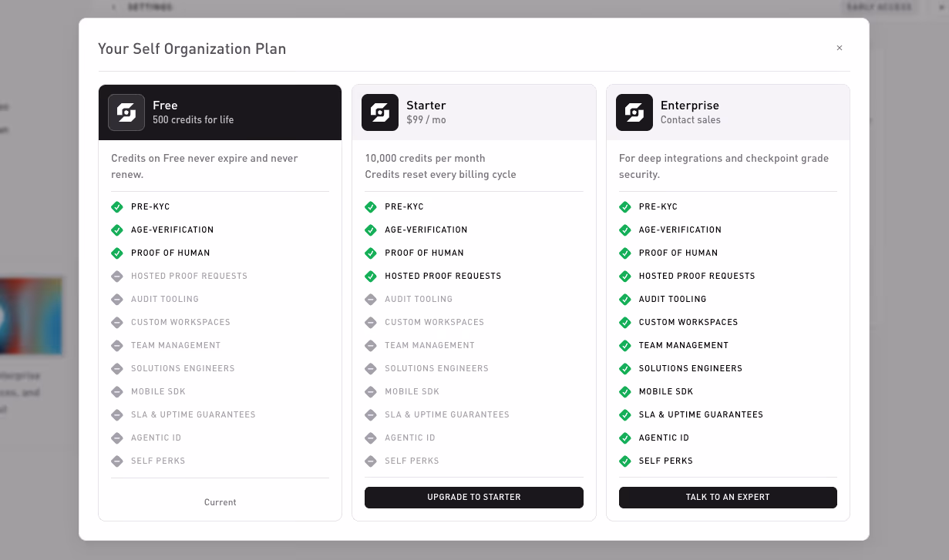The height and width of the screenshot is (560, 949).
Task: Click 'Contact sales' text in Enterprise card
Action: point(691,120)
